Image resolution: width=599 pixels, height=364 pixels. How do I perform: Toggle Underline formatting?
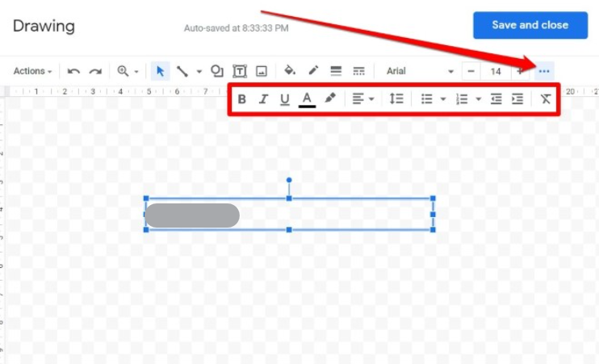(285, 99)
